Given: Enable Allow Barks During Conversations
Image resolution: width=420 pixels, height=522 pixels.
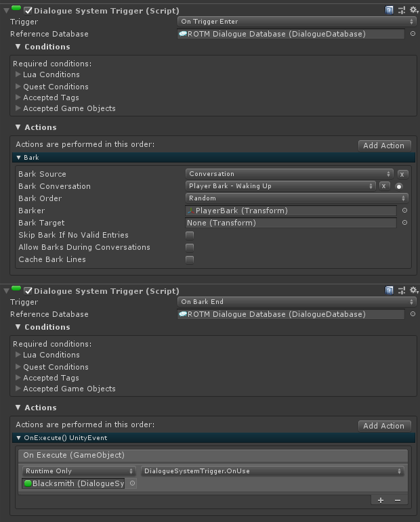Looking at the screenshot, I should pyautogui.click(x=190, y=247).
